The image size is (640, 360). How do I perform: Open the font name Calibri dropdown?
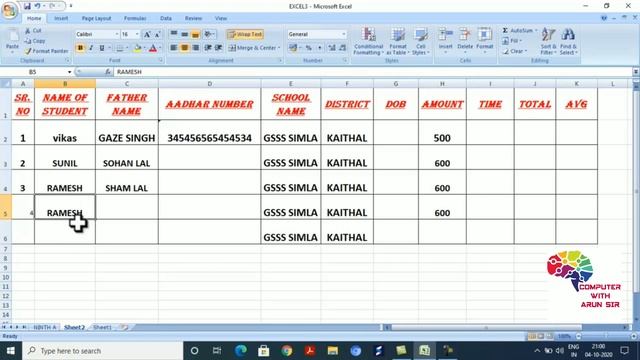click(117, 34)
